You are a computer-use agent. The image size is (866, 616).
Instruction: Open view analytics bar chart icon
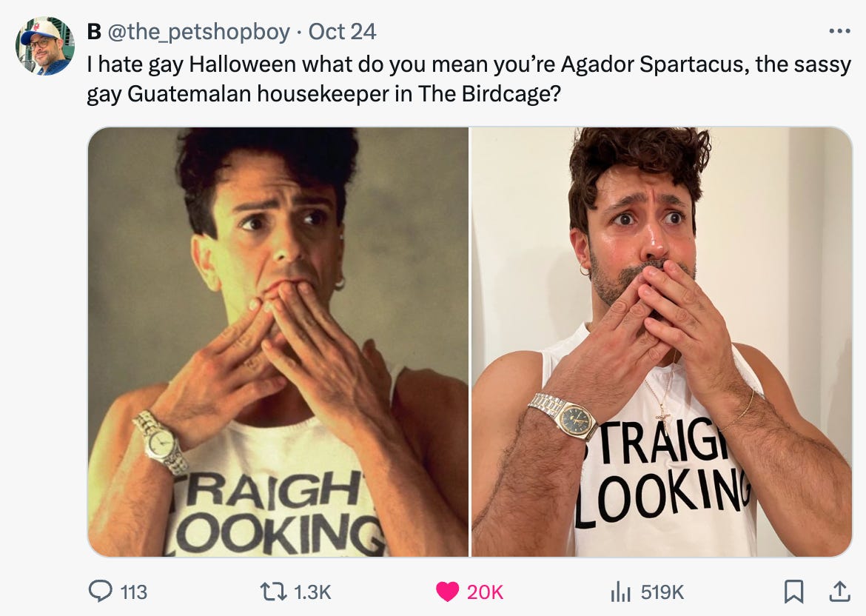click(x=621, y=592)
